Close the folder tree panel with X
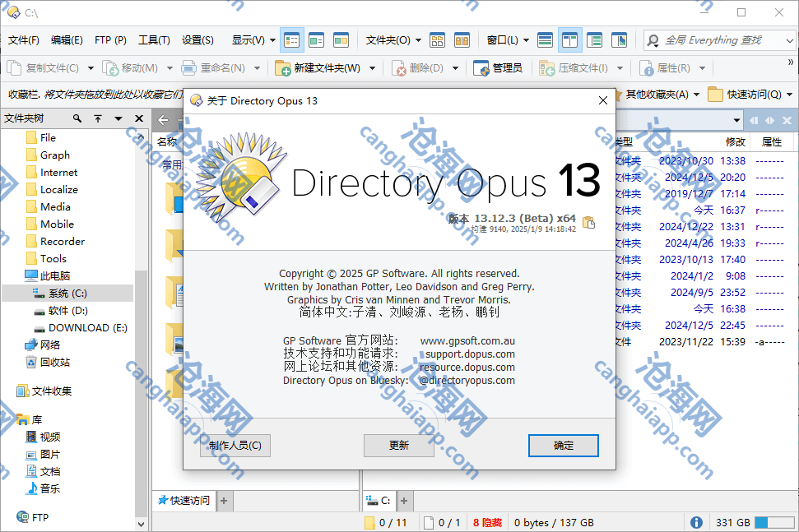The width and height of the screenshot is (799, 532). point(138,119)
